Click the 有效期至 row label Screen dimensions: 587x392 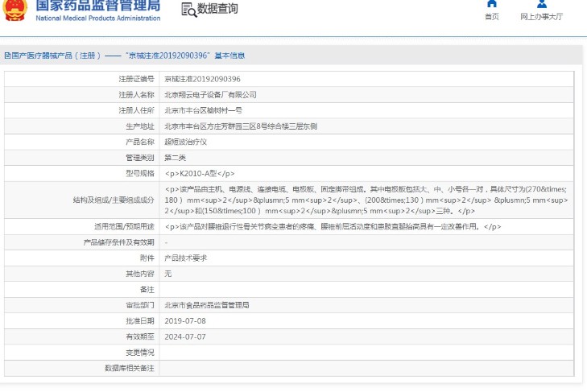(x=140, y=336)
